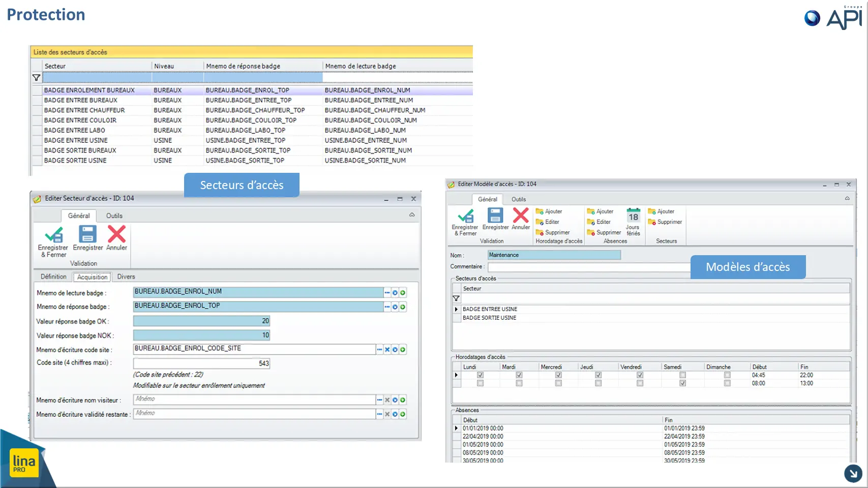
Task: Click the green add icon for Mnemo de réponse badge
Action: pyautogui.click(x=403, y=307)
